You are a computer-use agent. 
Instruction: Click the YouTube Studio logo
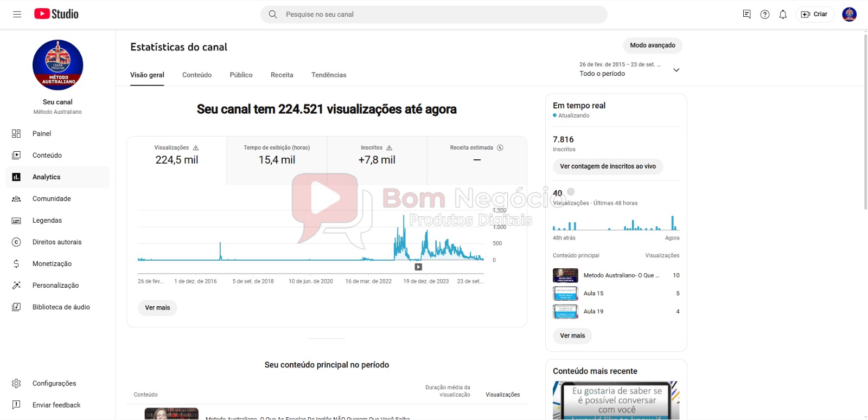56,14
